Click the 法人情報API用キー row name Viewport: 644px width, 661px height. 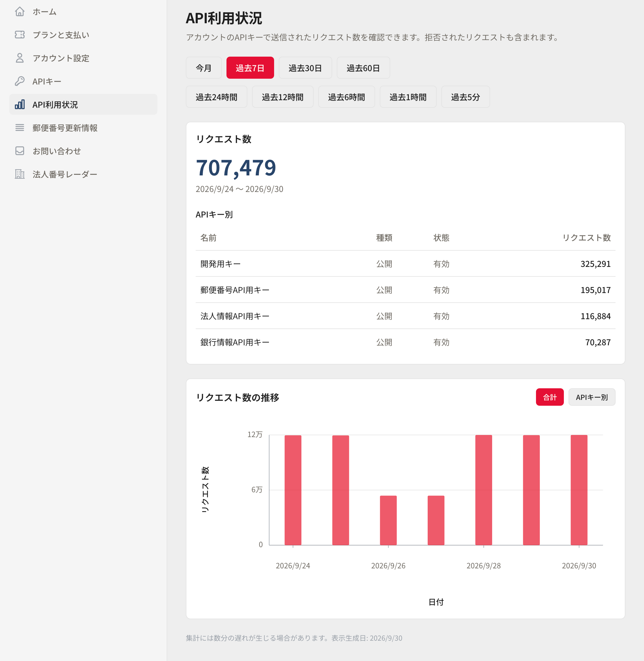coord(235,316)
